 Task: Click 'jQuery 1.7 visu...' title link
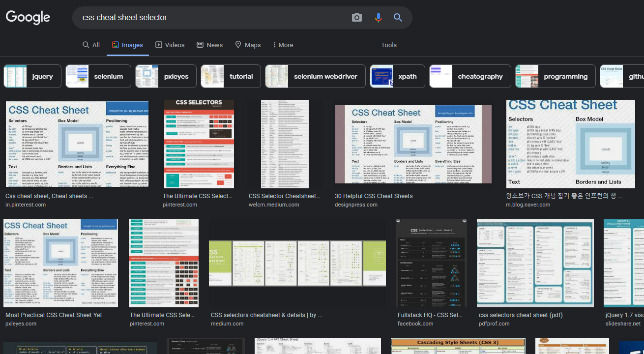pyautogui.click(x=624, y=315)
